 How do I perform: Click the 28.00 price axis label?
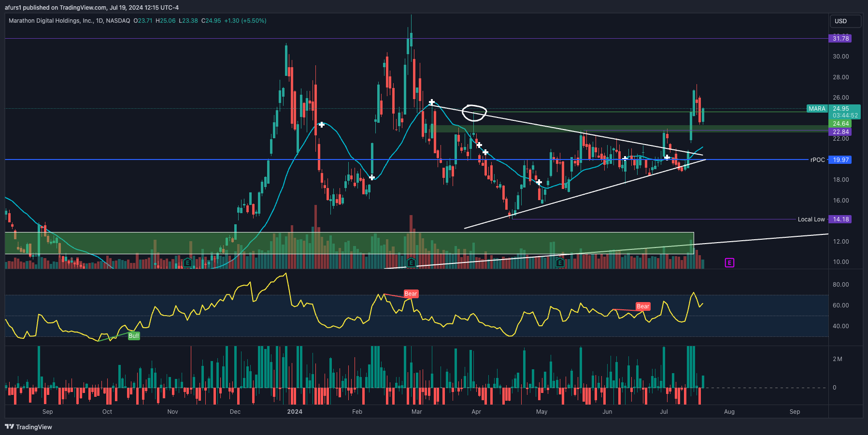840,77
